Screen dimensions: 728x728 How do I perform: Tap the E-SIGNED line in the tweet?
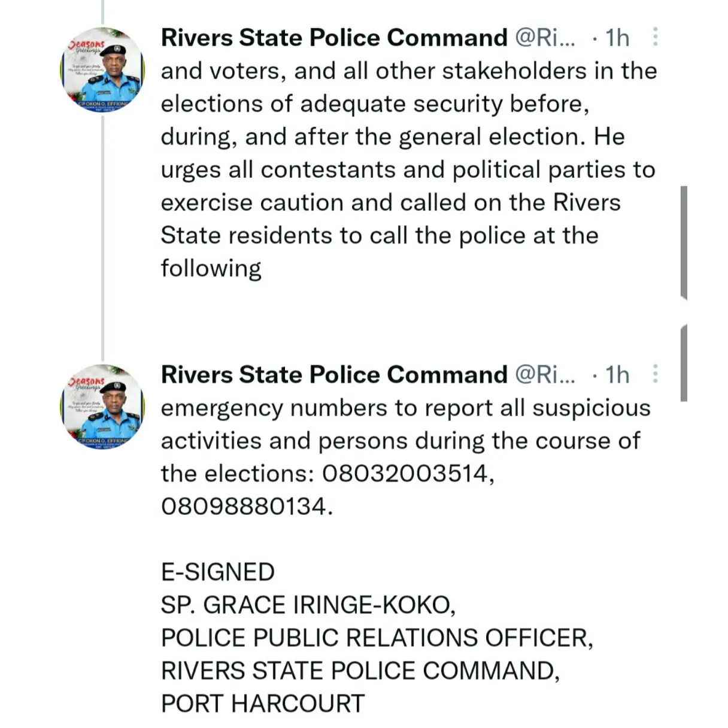coord(218,572)
